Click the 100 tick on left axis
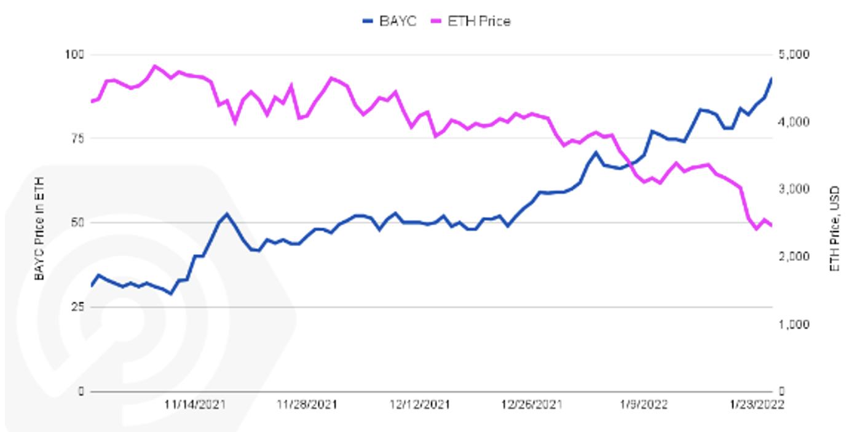868x432 pixels. coord(77,55)
